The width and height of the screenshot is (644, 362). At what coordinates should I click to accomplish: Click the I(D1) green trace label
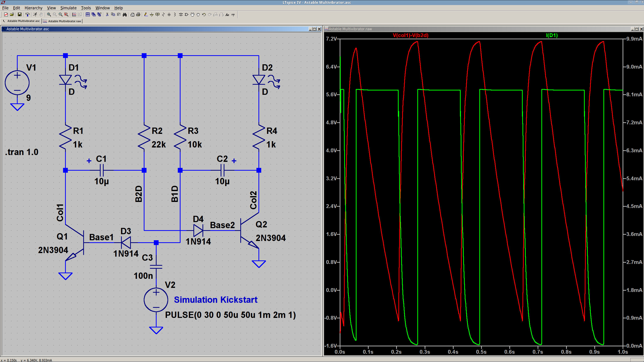click(552, 35)
